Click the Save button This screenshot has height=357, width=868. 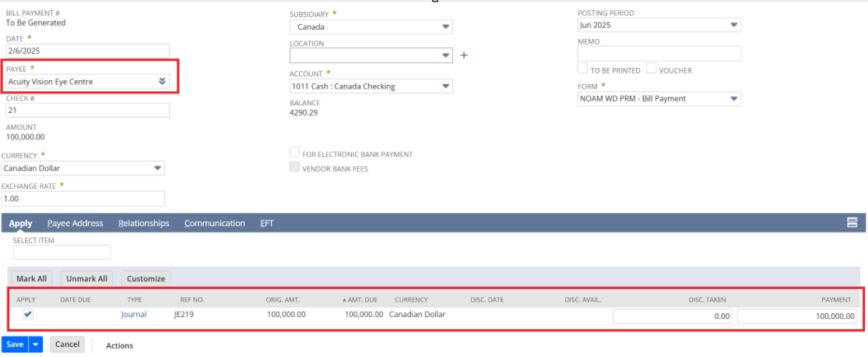tap(15, 345)
